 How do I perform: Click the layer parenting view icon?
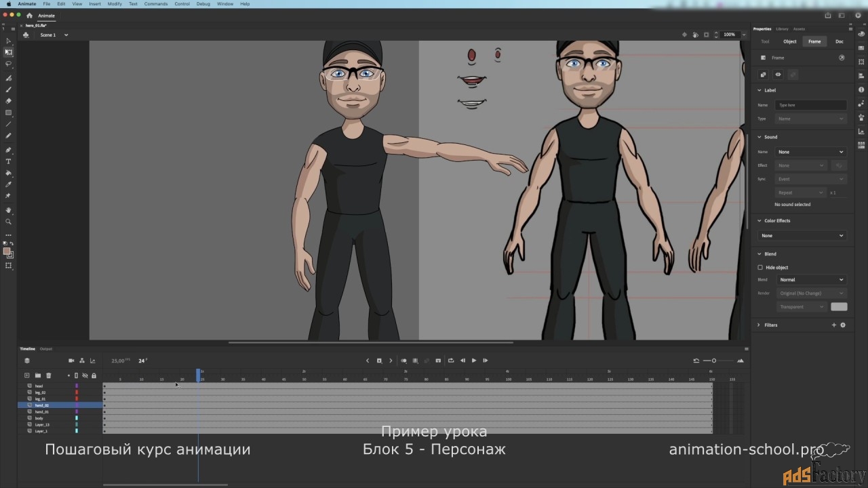pos(82,361)
